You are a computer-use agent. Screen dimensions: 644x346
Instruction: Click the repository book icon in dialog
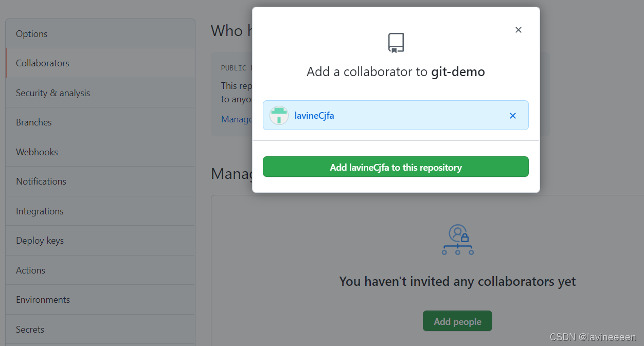396,43
